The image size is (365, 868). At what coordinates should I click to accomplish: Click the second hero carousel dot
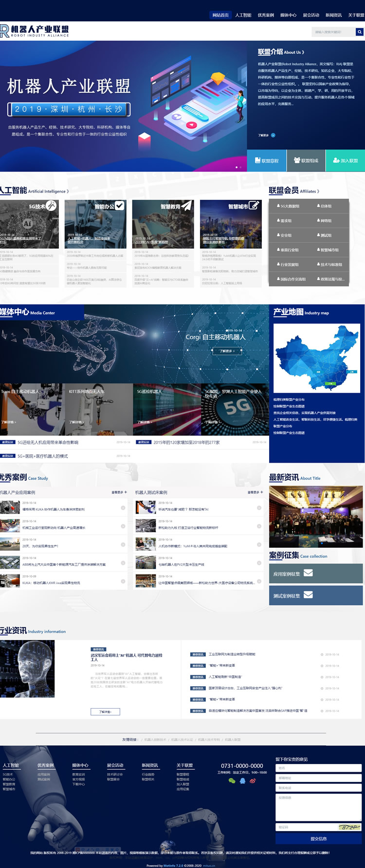click(241, 167)
